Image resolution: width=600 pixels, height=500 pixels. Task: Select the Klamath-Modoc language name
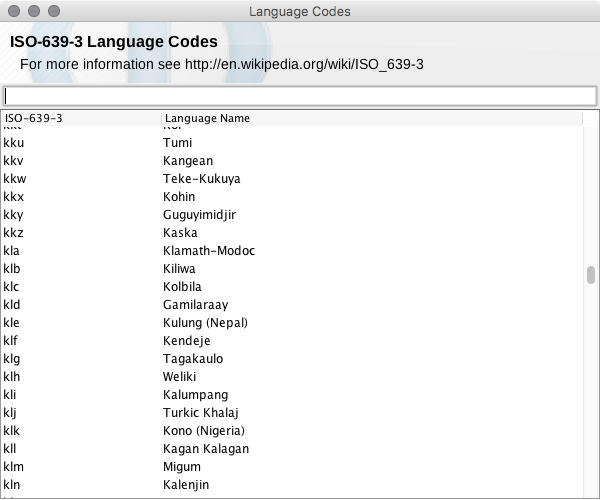[209, 251]
